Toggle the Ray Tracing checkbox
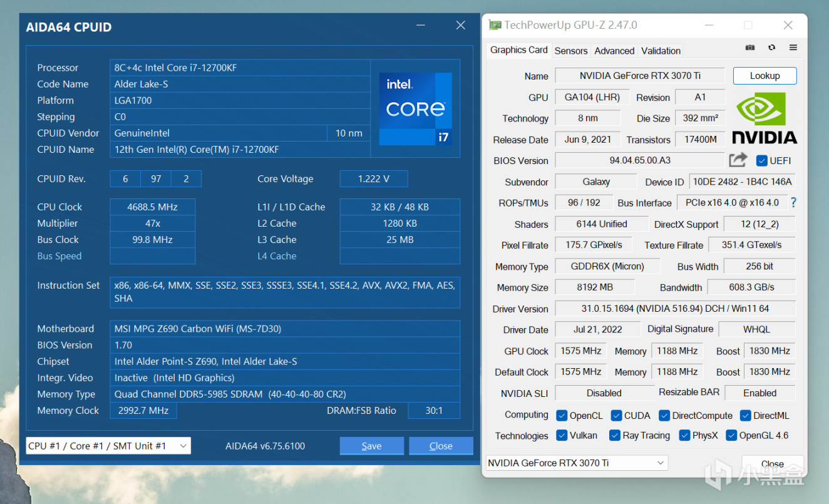 (614, 436)
